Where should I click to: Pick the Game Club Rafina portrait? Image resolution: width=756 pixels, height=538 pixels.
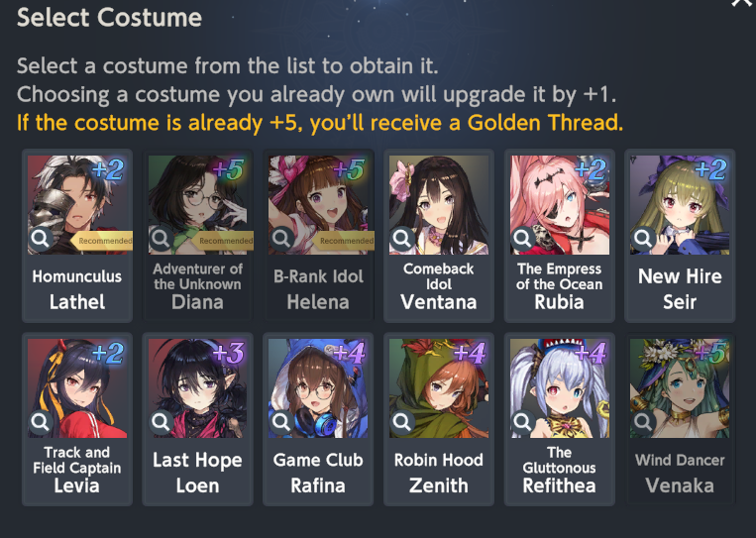click(x=318, y=388)
